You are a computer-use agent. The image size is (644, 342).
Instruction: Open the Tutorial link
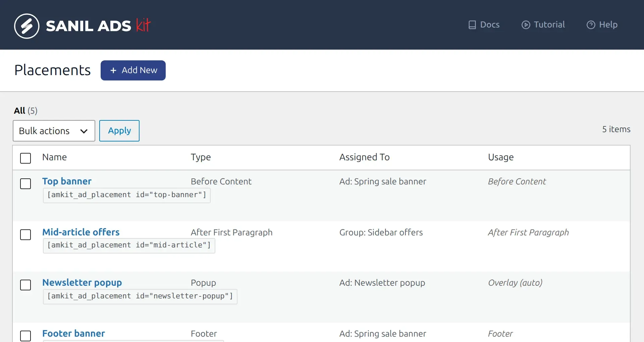tap(543, 25)
